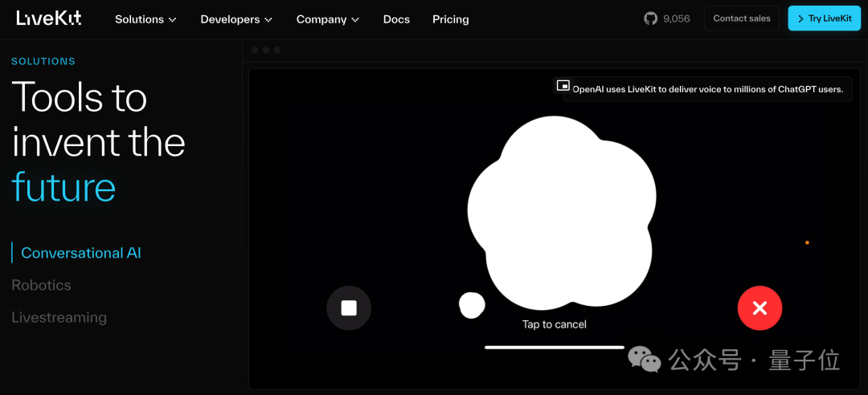Open the GitHub repository icon
The height and width of the screenshot is (395, 868).
tap(650, 18)
